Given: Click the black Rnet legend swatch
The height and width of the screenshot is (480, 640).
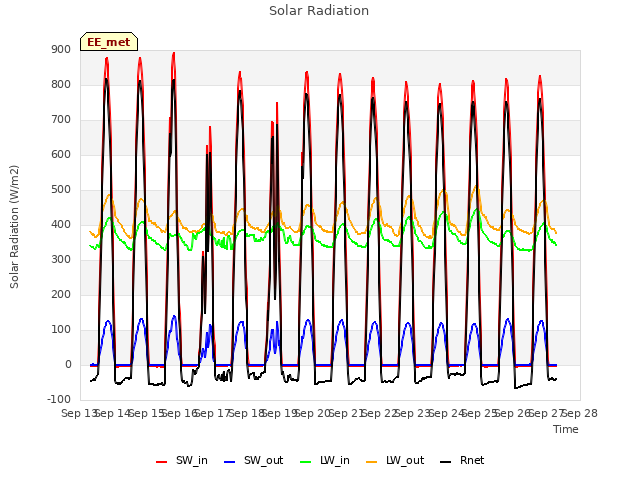Looking at the screenshot, I should point(446,462).
